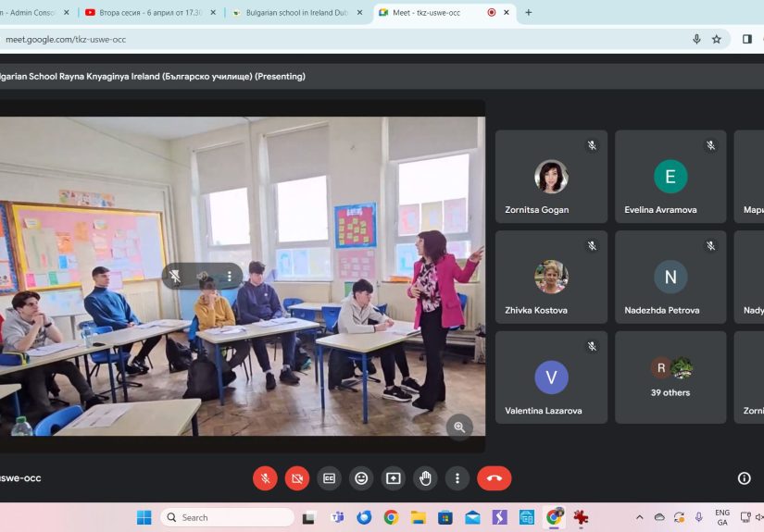
Task: Toggle the red microphone mute button
Action: coord(265,478)
